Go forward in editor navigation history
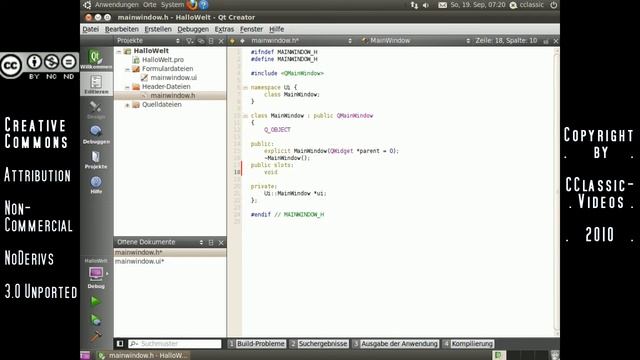Image resolution: width=640 pixels, height=360 pixels. [242, 41]
